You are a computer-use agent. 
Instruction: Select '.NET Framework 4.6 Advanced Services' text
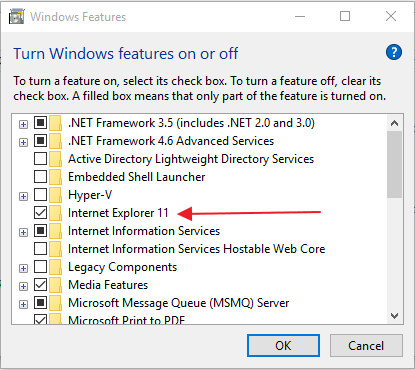coord(171,141)
